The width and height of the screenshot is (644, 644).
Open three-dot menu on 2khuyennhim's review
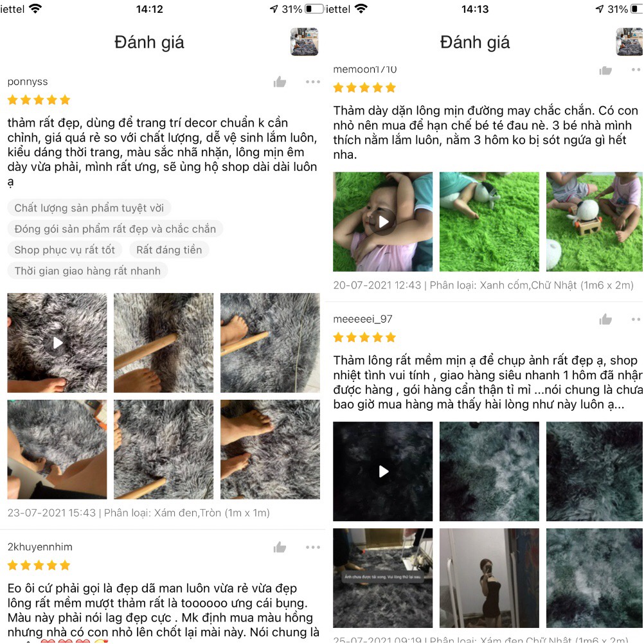click(312, 547)
